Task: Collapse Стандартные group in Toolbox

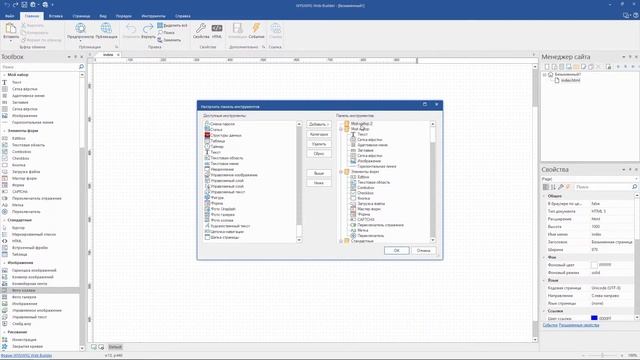Action: 4,220
